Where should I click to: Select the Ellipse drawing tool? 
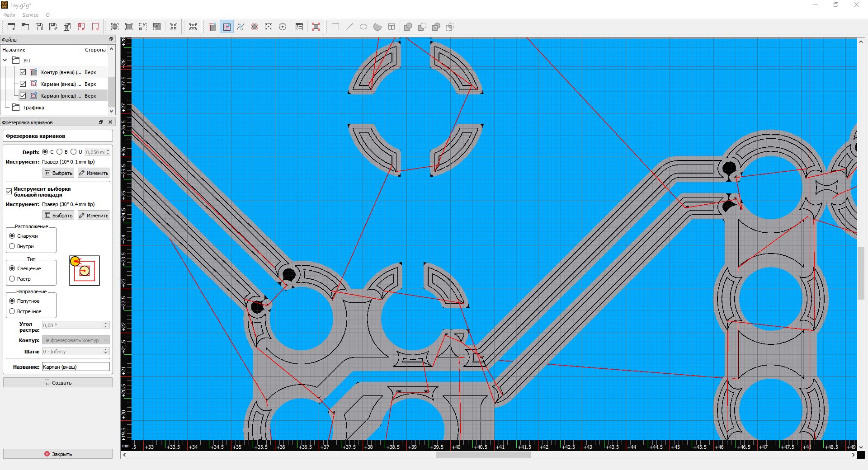(363, 27)
